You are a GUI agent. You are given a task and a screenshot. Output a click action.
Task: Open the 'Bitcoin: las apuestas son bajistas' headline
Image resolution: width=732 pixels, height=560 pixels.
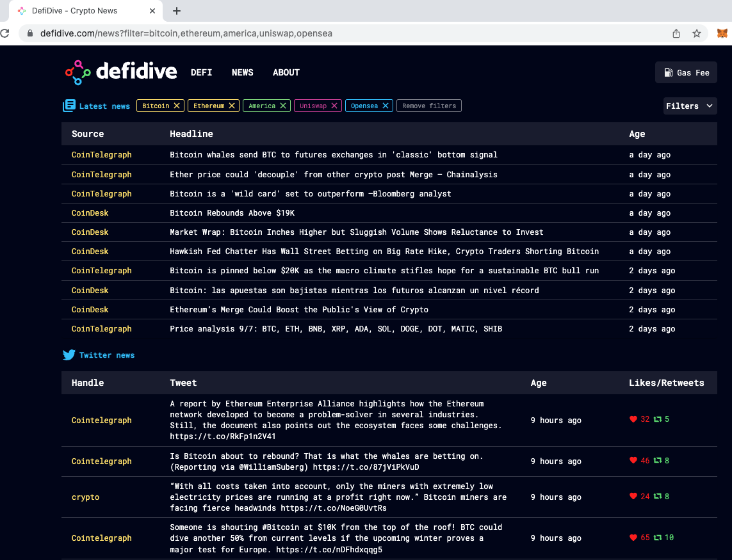(x=354, y=291)
